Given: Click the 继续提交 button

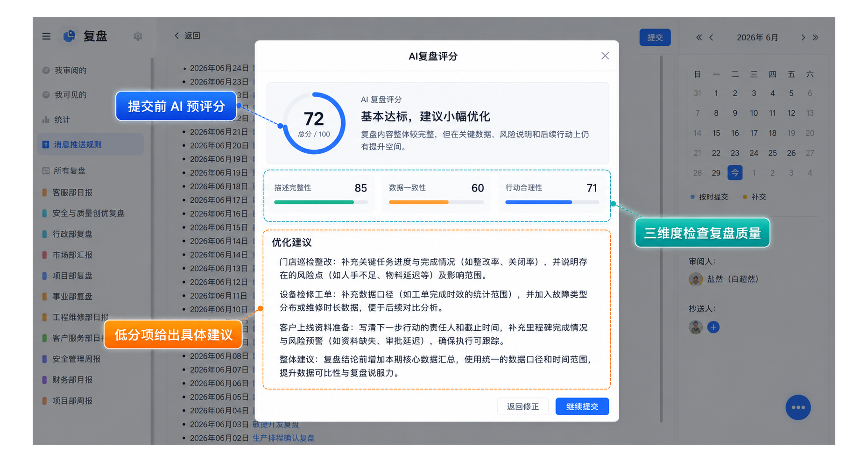Looking at the screenshot, I should pos(582,406).
